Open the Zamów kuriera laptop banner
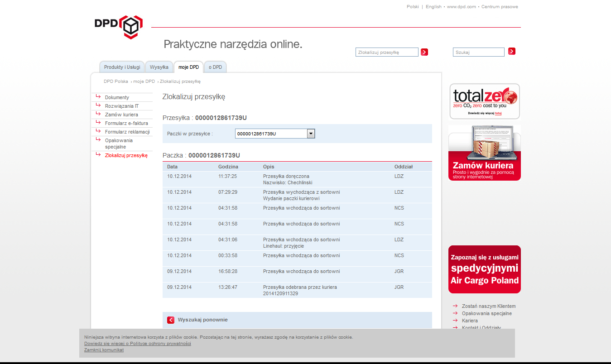Screen dimensions: 611x364 click(x=484, y=153)
